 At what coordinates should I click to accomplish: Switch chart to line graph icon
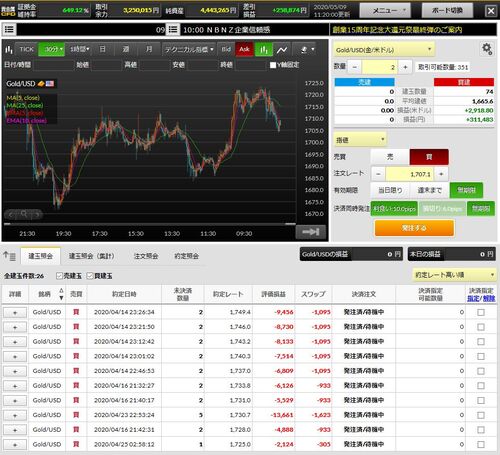pos(282,50)
